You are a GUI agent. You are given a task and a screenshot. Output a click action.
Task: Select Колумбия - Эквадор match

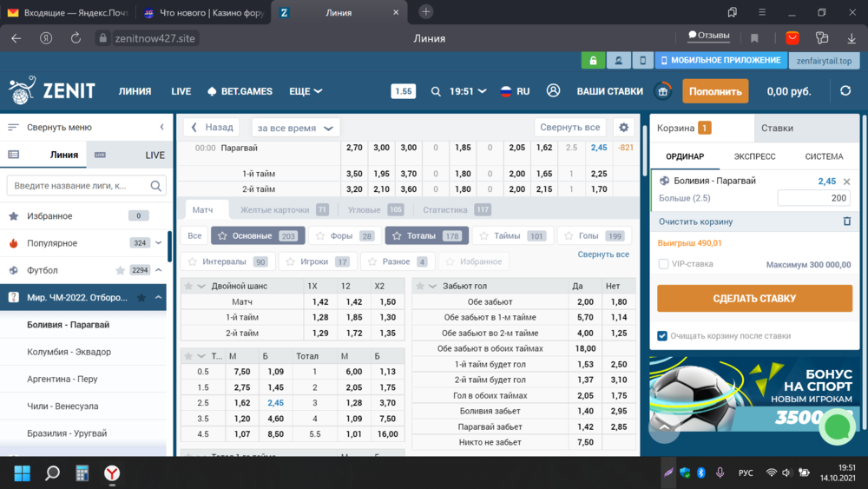69,352
